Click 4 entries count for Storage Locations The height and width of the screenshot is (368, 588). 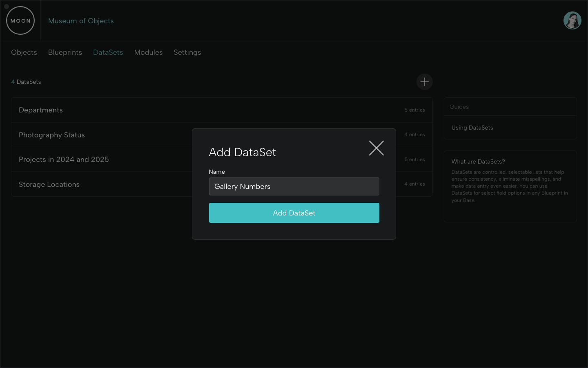[414, 184]
